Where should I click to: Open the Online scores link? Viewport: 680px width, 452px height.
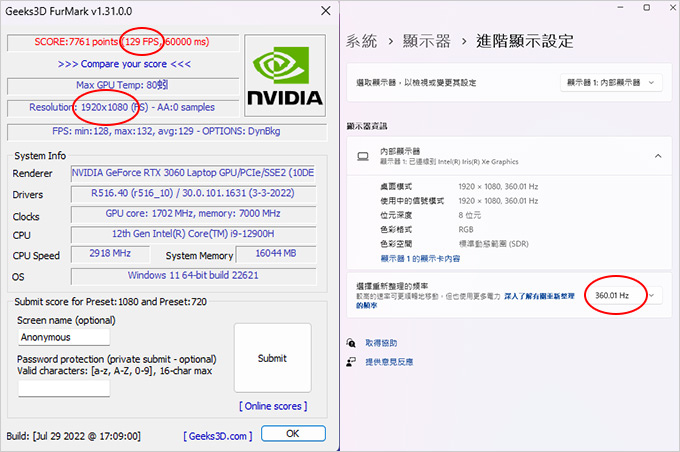273,406
